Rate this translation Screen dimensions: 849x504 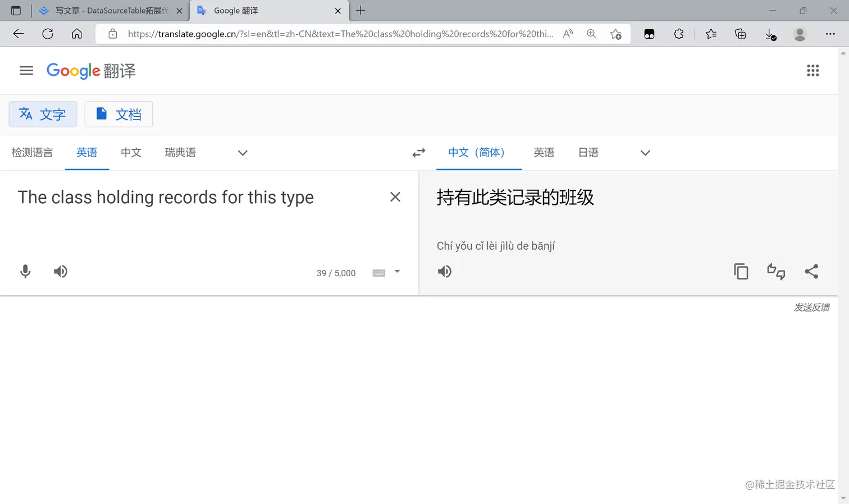click(776, 272)
